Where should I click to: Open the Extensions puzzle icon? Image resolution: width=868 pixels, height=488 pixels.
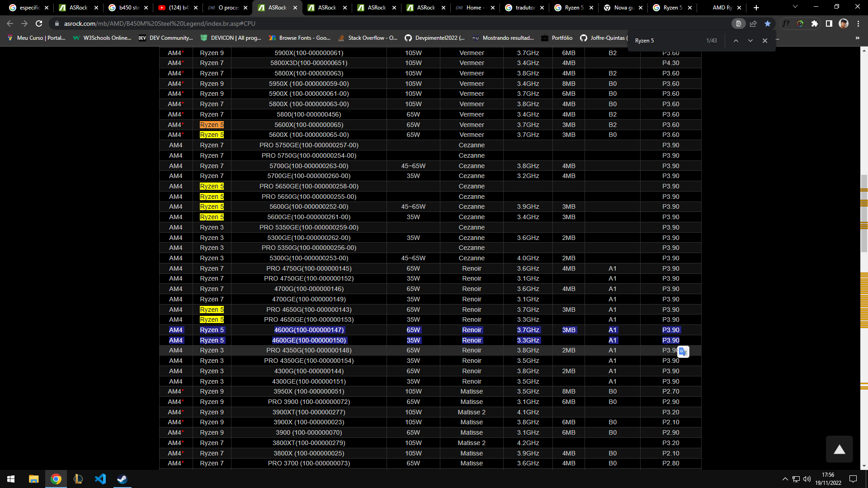coord(815,23)
